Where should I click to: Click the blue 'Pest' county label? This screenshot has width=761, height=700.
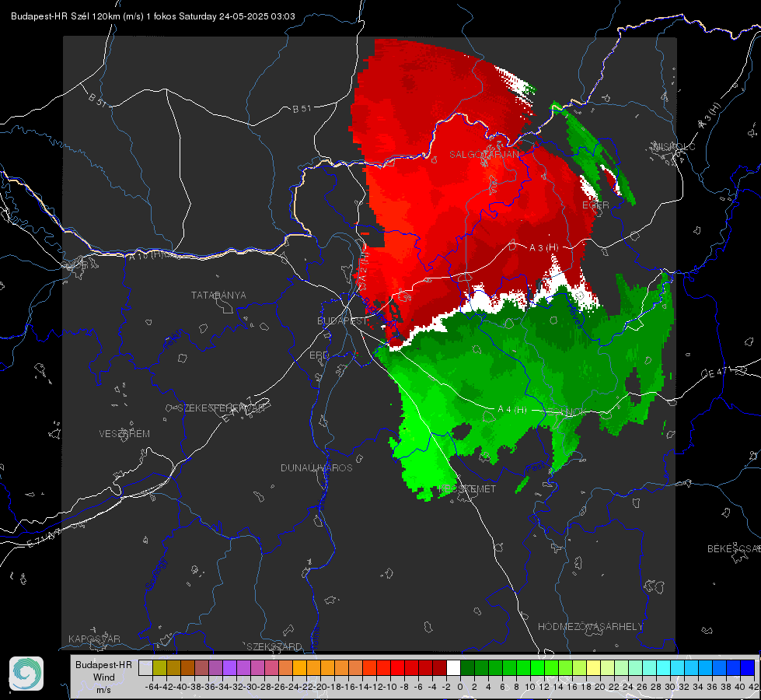535,467
